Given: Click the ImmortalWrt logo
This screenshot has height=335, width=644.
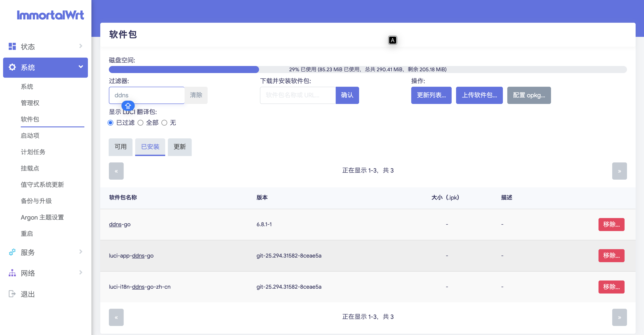Looking at the screenshot, I should coord(50,15).
